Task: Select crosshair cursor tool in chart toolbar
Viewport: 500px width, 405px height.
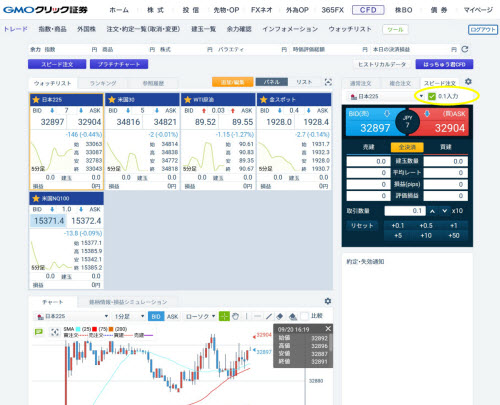Action: pyautogui.click(x=224, y=316)
